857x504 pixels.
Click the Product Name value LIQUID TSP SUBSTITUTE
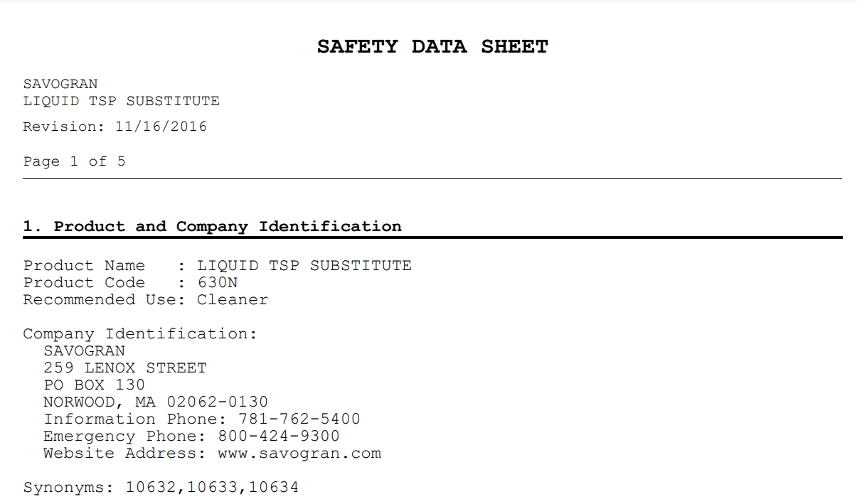[304, 266]
